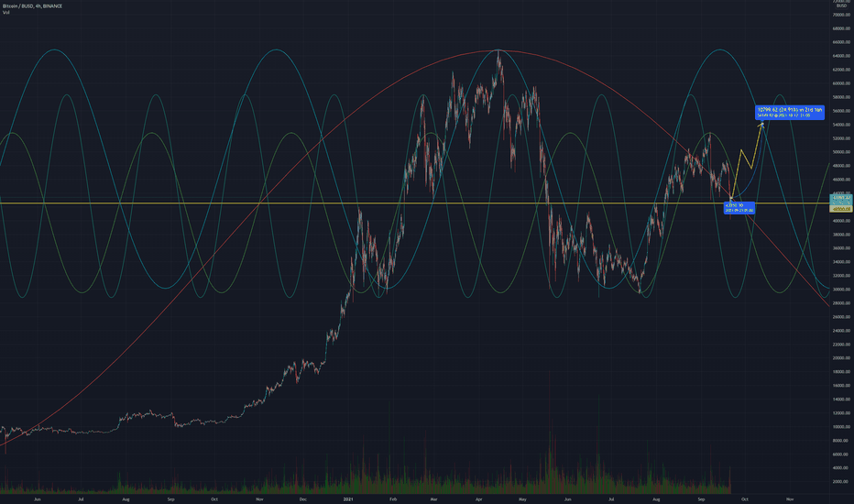Select the yellow projected arrow path drawing
Screen dimensions: 854x504
747,160
